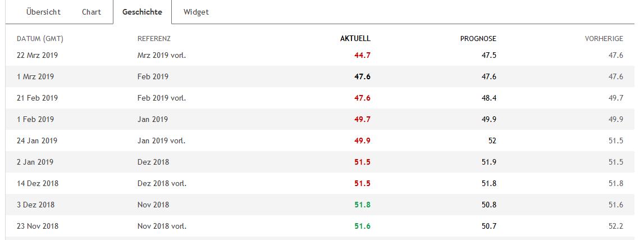
Task: Switch to the Übersicht tab
Action: tap(43, 12)
